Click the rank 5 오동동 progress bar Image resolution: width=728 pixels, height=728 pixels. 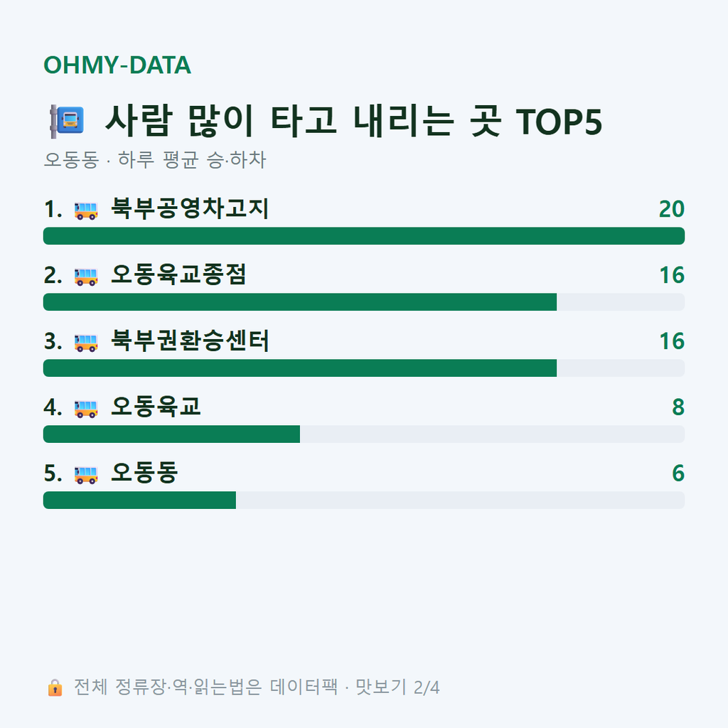tap(364, 500)
